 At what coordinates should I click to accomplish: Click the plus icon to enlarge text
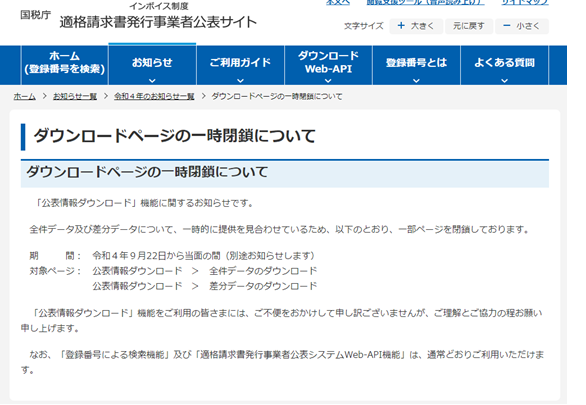pos(401,25)
